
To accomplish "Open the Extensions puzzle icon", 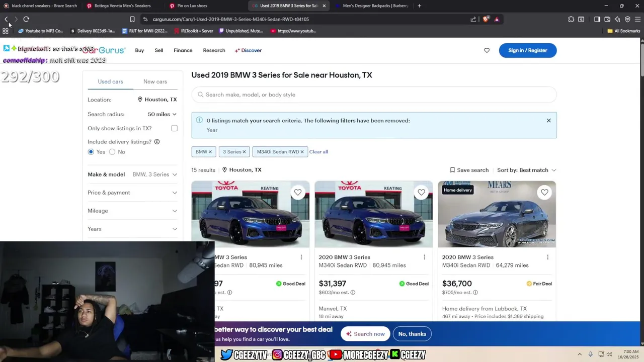I will click(571, 19).
